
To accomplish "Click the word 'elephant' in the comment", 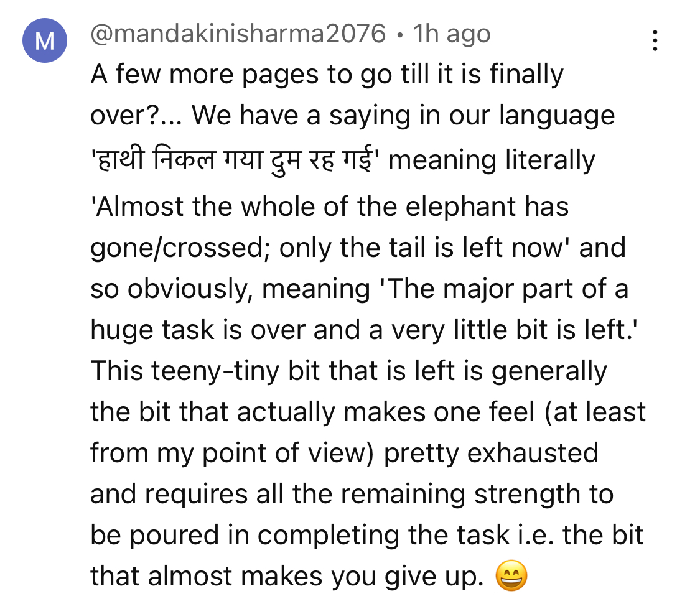I will [x=460, y=207].
